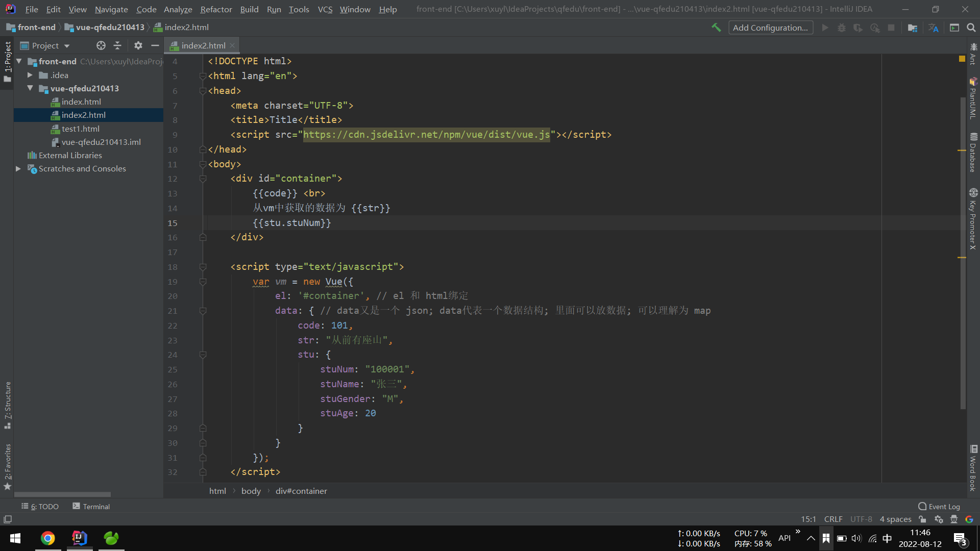Click div#container breadcrumb
Viewport: 980px width, 551px height.
(x=301, y=491)
